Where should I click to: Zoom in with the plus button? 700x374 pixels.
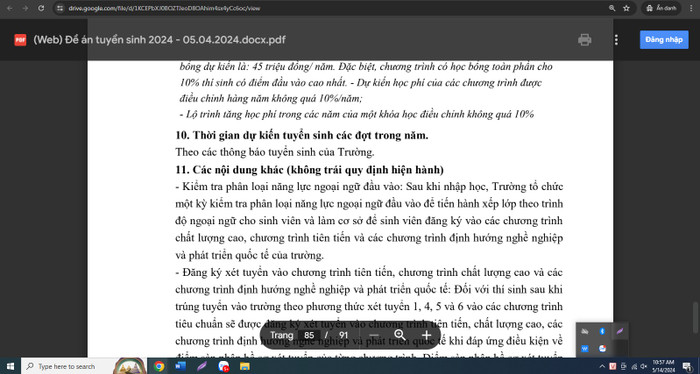pyautogui.click(x=426, y=335)
